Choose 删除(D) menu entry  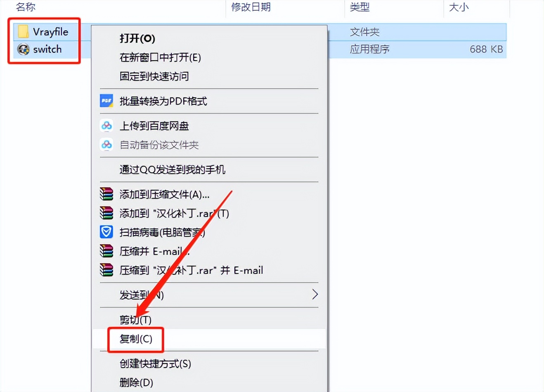[136, 383]
